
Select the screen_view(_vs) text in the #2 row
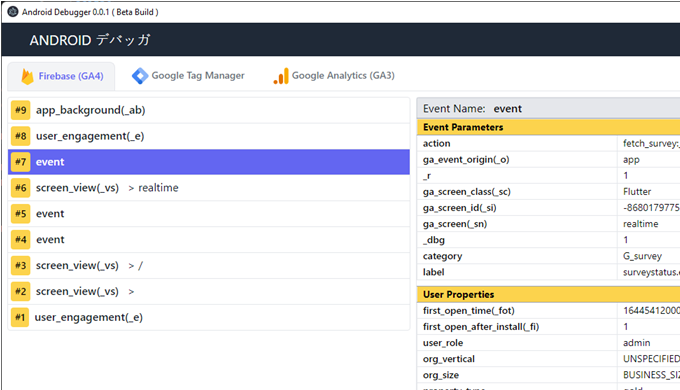[77, 292]
